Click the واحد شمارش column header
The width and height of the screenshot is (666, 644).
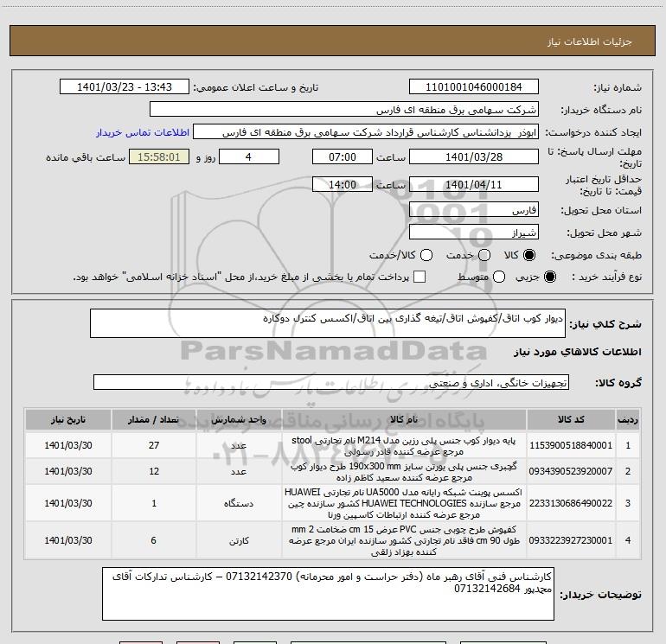239,419
